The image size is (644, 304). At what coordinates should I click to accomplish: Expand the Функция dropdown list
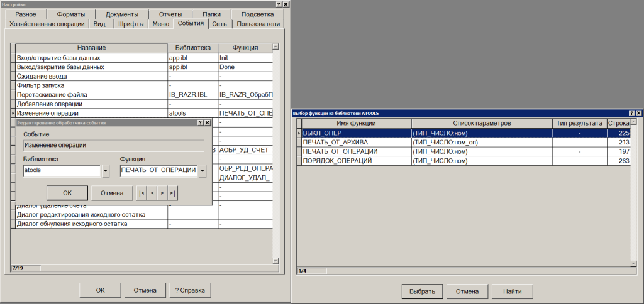(203, 171)
